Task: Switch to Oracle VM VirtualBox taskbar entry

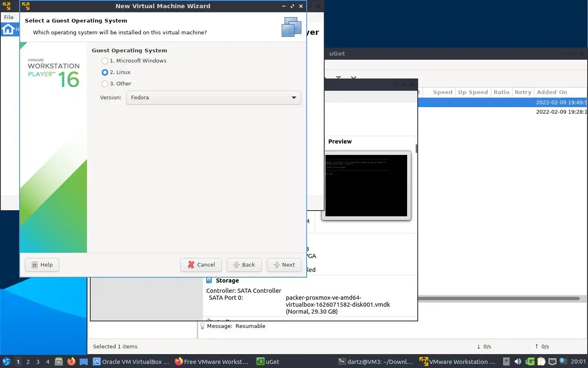Action: point(131,362)
